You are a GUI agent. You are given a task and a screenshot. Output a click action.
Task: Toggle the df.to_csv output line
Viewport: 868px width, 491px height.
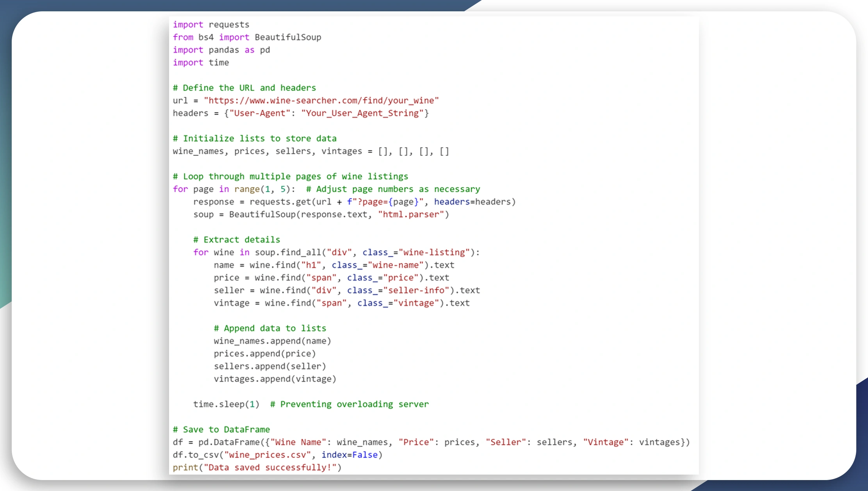277,455
